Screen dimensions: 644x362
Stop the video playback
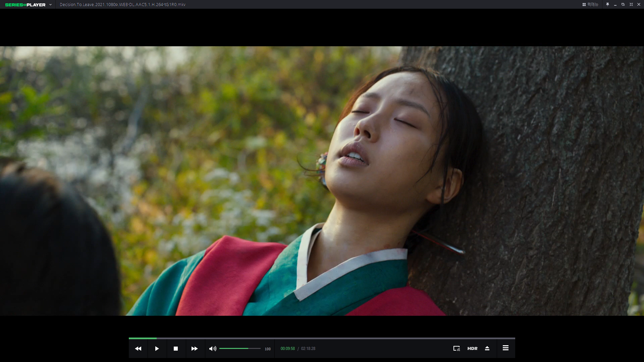click(176, 349)
